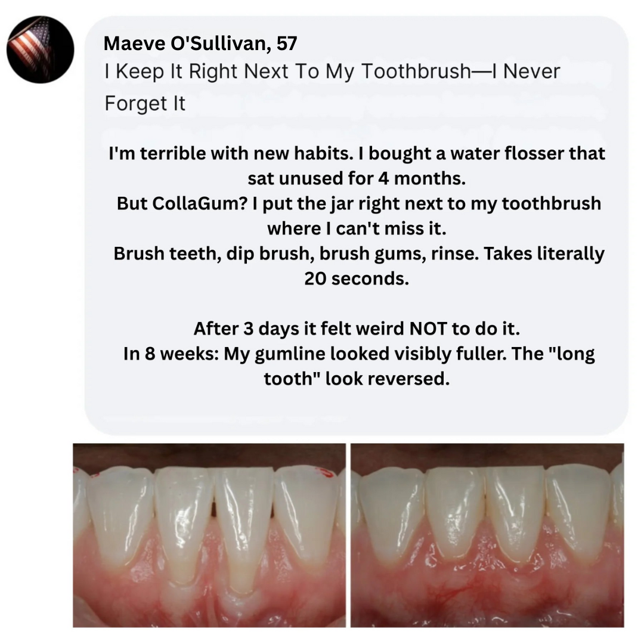The image size is (644, 644).
Task: Open the right fuller gumline photo
Action: click(x=487, y=535)
